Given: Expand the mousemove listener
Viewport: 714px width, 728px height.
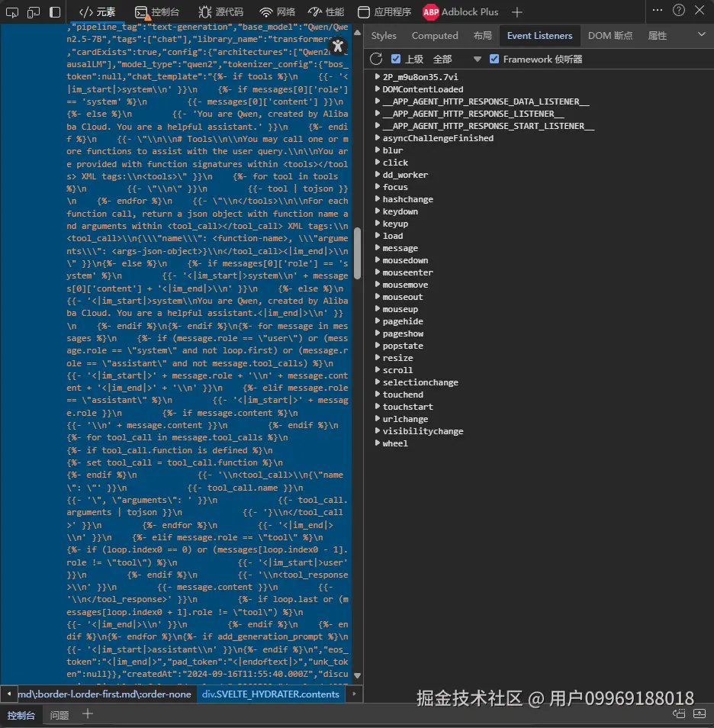Looking at the screenshot, I should click(378, 284).
